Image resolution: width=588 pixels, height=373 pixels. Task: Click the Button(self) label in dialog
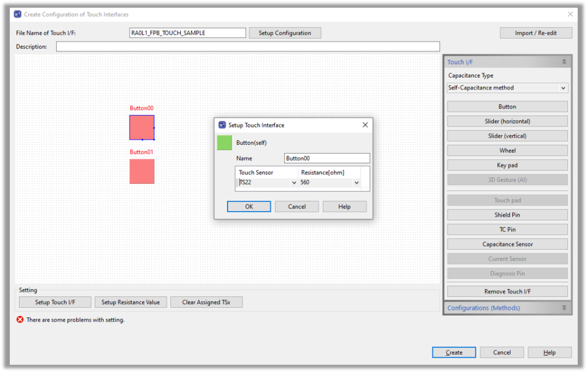251,142
